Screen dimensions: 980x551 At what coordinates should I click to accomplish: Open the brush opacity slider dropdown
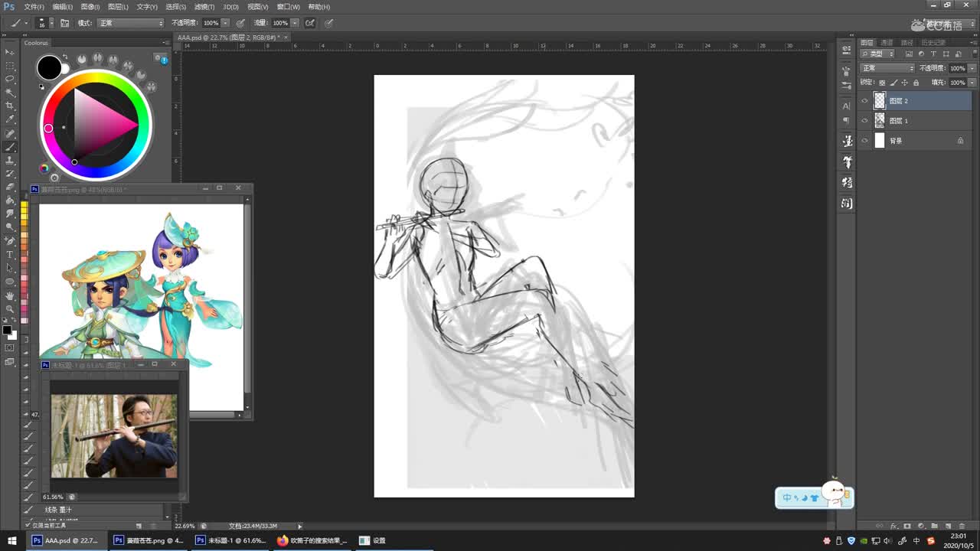point(225,23)
